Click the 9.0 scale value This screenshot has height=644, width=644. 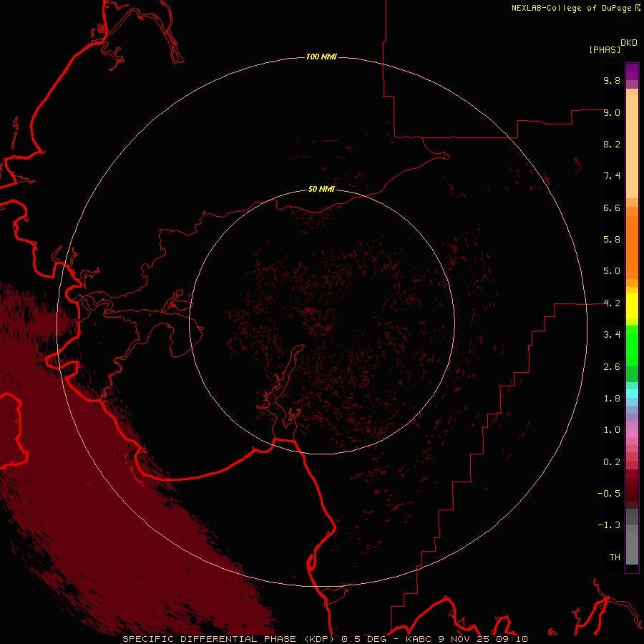[x=612, y=112]
